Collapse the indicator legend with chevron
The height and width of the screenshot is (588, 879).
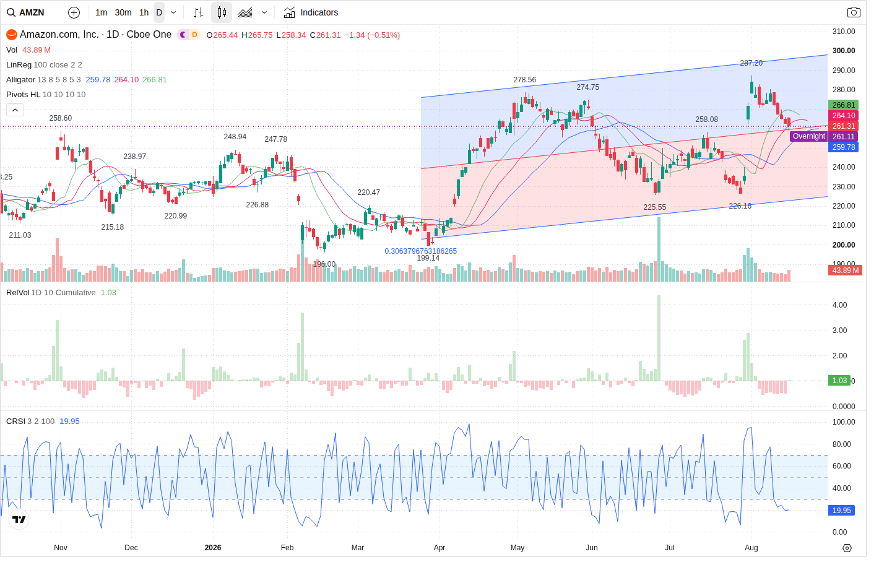(15, 110)
